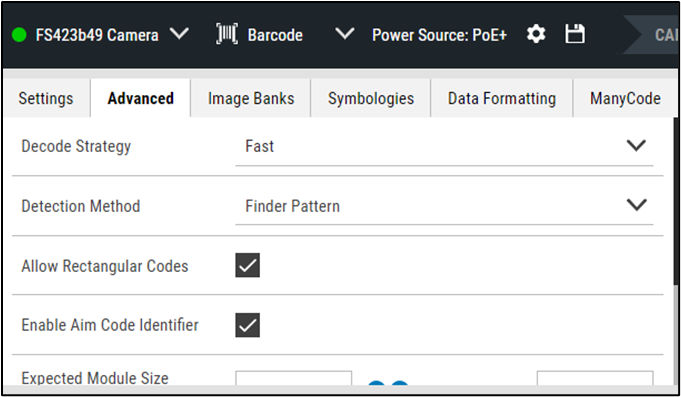Open the Detection Method dropdown arrow
Viewport: 681px width, 397px height.
[x=637, y=205]
